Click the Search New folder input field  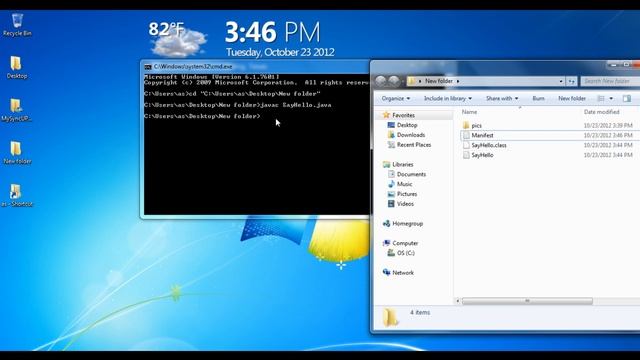[610, 81]
